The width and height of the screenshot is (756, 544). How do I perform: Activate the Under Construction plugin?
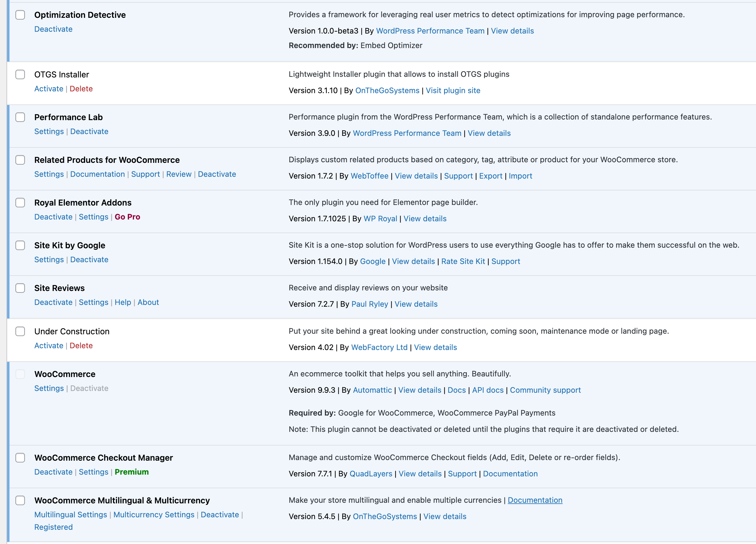point(49,346)
